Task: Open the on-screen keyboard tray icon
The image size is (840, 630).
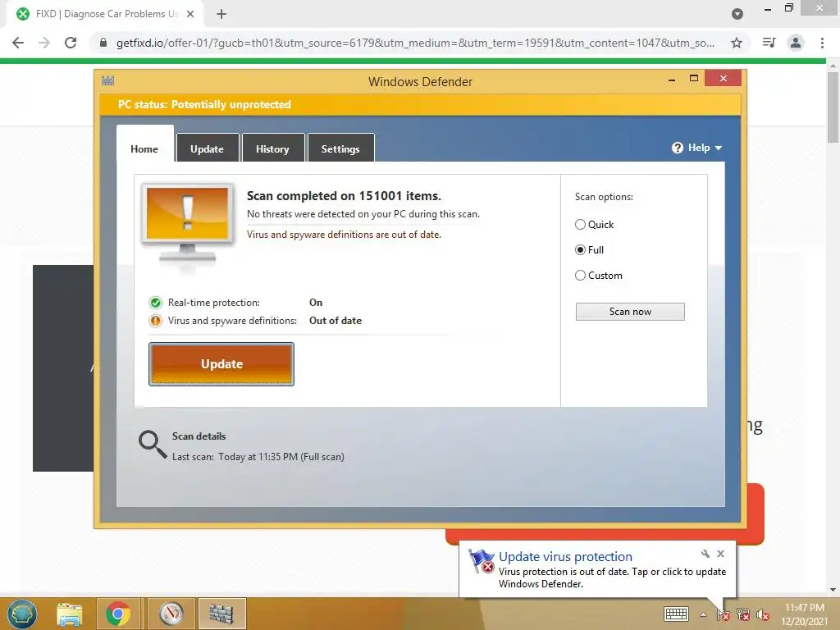Action: pos(676,614)
